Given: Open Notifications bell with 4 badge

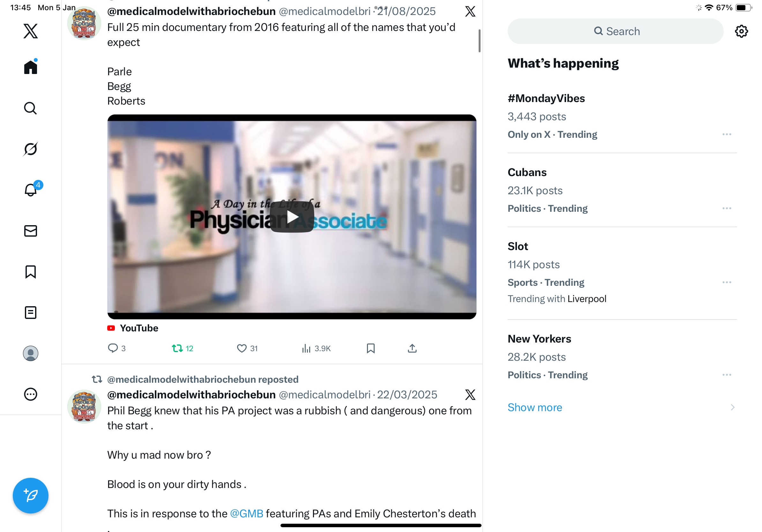Looking at the screenshot, I should coord(31,190).
